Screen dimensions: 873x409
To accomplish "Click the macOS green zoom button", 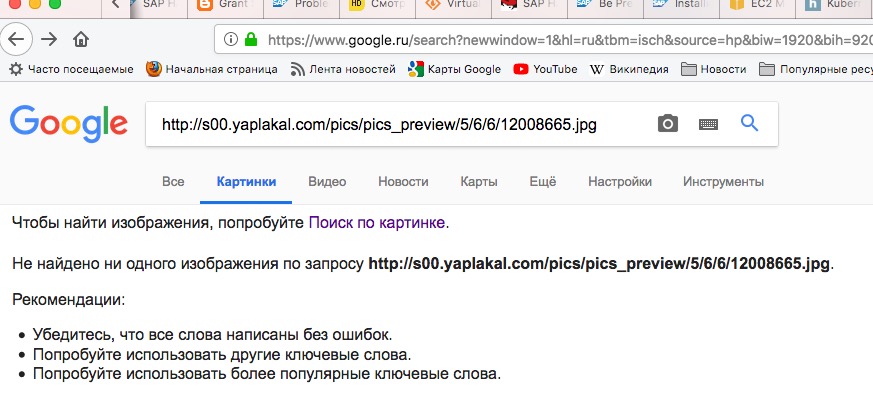I will click(x=55, y=3).
